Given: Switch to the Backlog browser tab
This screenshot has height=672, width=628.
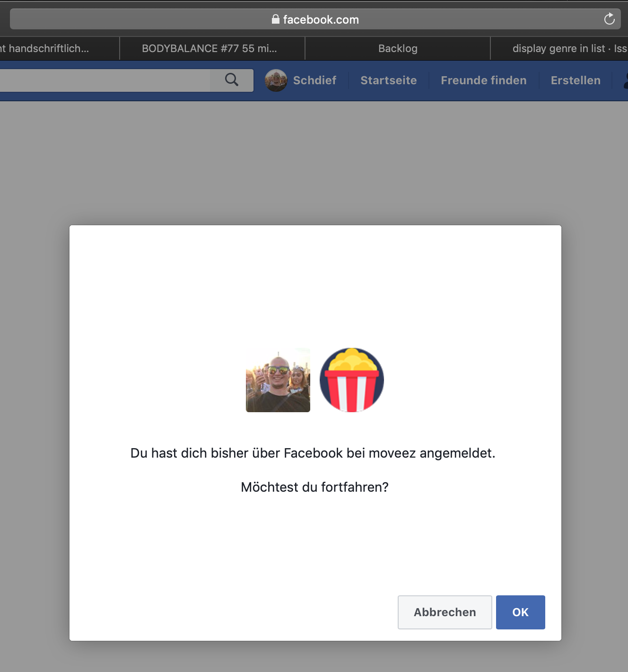Looking at the screenshot, I should pos(398,48).
